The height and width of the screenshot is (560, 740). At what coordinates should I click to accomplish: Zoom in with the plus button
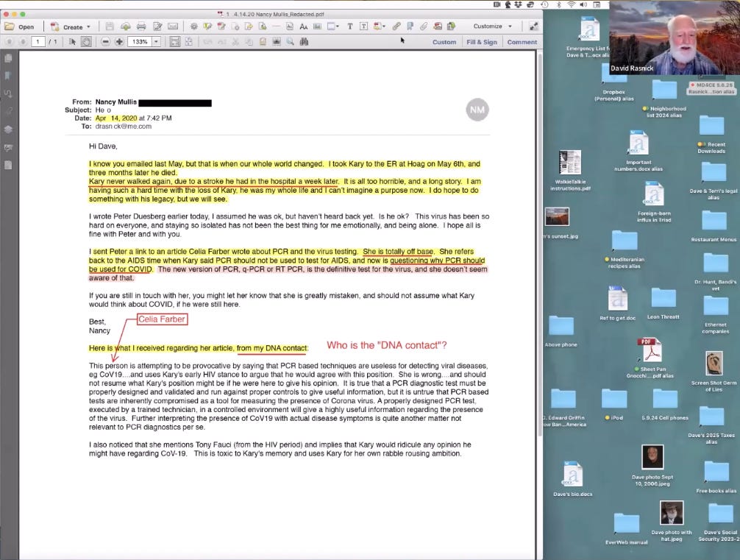click(x=119, y=41)
